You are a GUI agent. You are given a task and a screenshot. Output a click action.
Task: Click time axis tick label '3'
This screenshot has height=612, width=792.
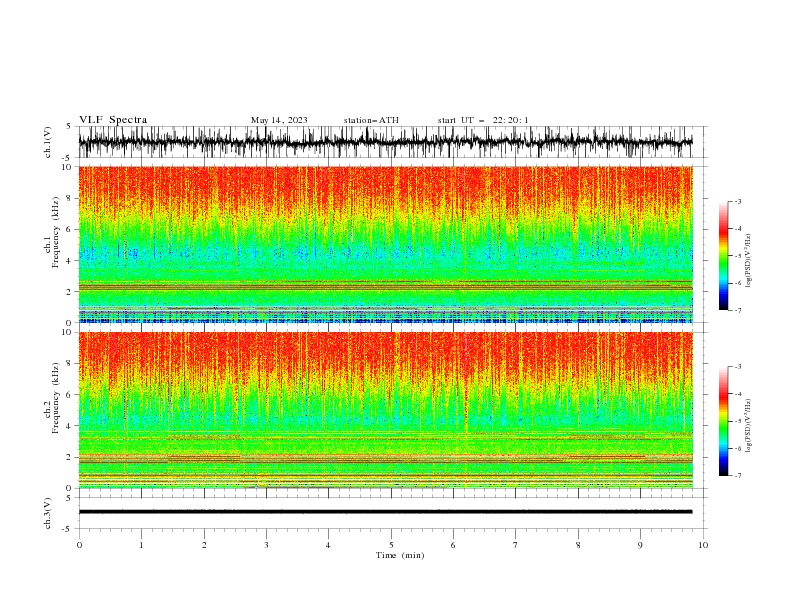tap(266, 545)
